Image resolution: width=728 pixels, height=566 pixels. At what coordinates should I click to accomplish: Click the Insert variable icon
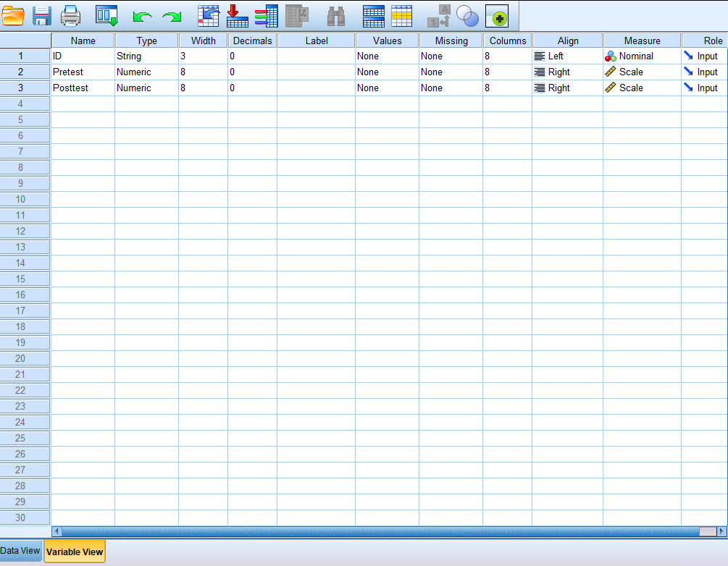coord(401,16)
